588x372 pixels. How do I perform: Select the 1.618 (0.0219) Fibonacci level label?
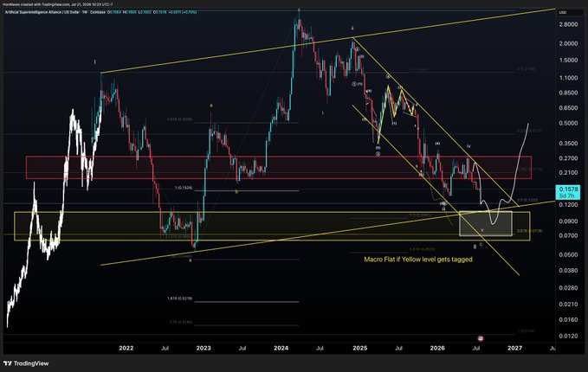click(x=180, y=298)
